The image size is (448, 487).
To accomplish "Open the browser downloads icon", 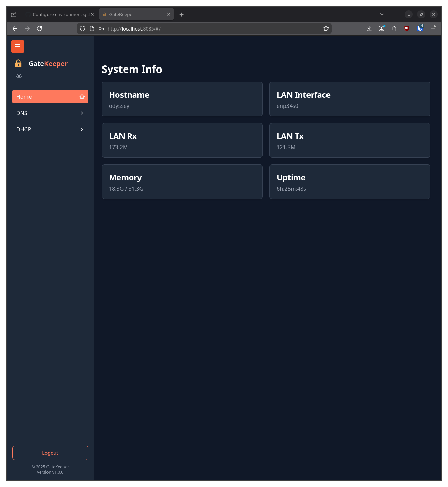I will (369, 28).
